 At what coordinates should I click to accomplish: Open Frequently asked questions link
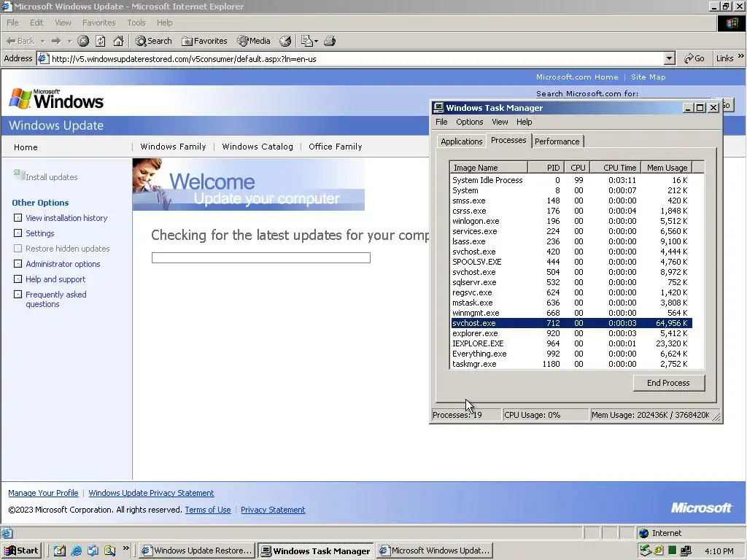pos(55,299)
